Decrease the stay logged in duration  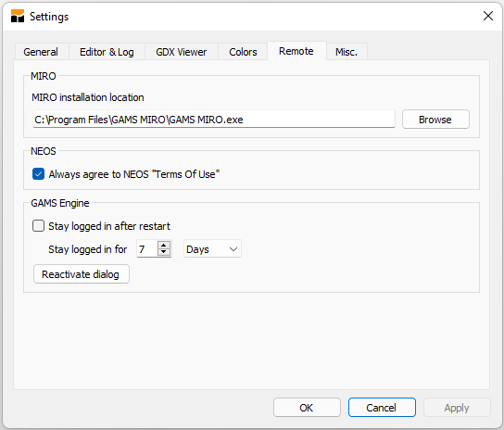tap(164, 252)
